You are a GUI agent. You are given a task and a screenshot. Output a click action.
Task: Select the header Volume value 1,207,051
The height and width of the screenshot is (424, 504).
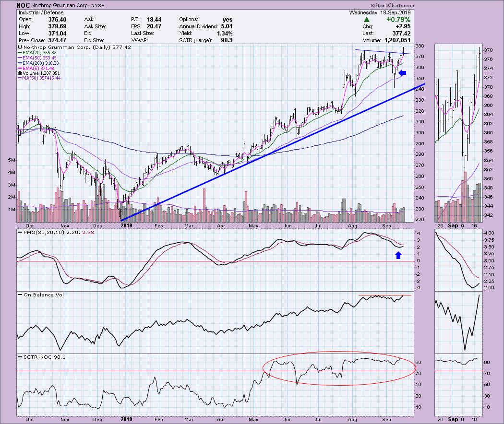396,40
